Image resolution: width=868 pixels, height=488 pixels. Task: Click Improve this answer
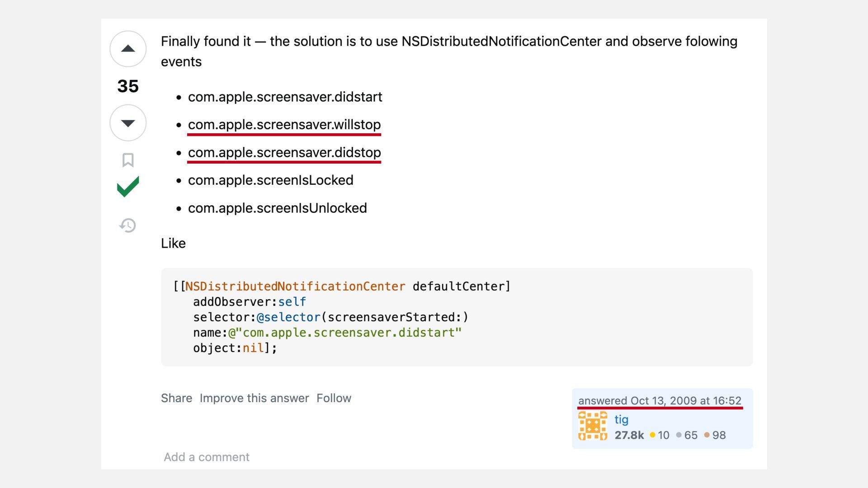(x=254, y=398)
